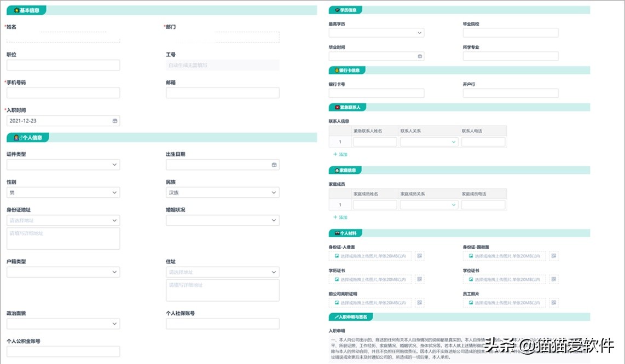Click QR code icon beside 员工照片 upload
Viewport: 625px width, 364px height.
tap(554, 303)
